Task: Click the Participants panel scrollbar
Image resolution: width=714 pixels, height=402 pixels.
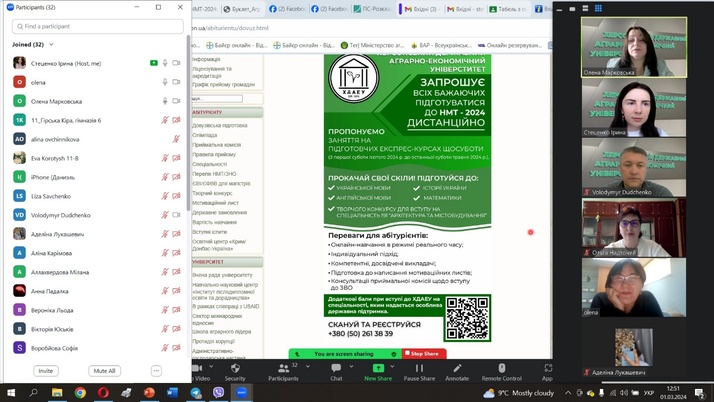Action: click(189, 123)
